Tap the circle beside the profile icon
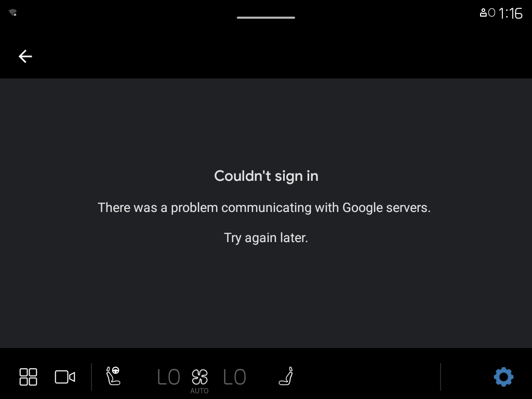 (x=492, y=13)
